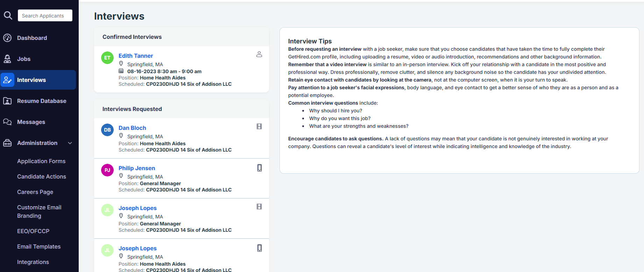Click phone icon on Joseph Lopes Home Health Aides card

click(x=260, y=248)
